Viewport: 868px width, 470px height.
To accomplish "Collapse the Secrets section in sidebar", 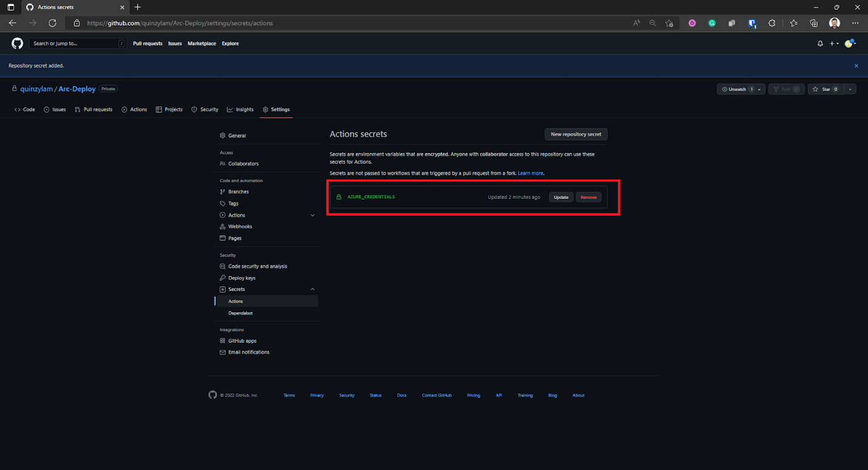I will coord(313,289).
